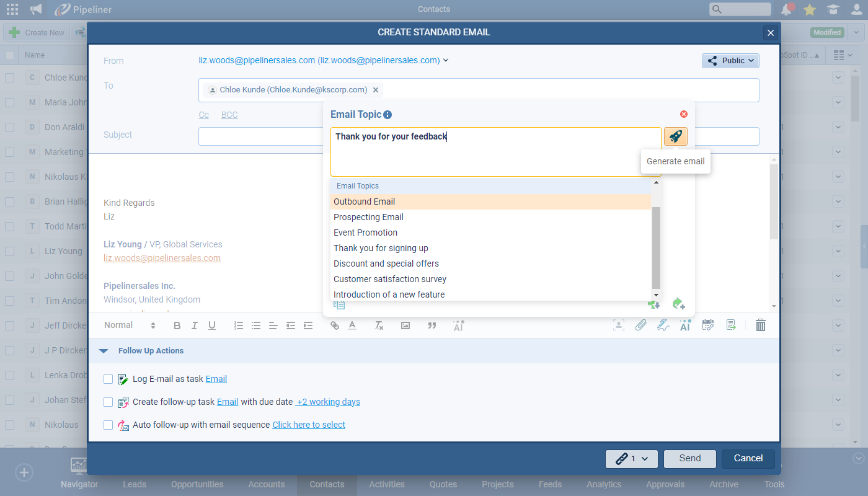The width and height of the screenshot is (868, 496).
Task: Insert a hyperlink using the link icon
Action: pos(335,325)
